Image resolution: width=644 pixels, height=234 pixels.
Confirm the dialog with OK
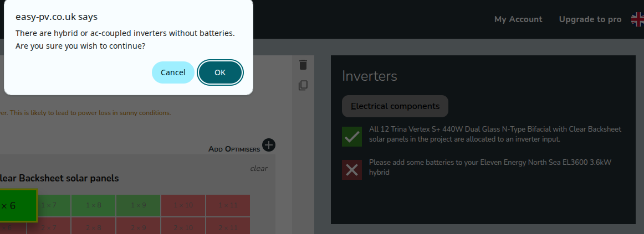coord(220,72)
